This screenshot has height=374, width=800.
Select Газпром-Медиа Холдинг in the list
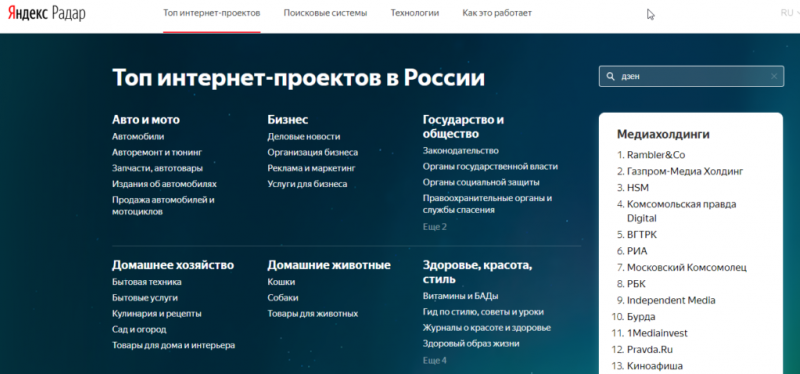(685, 171)
